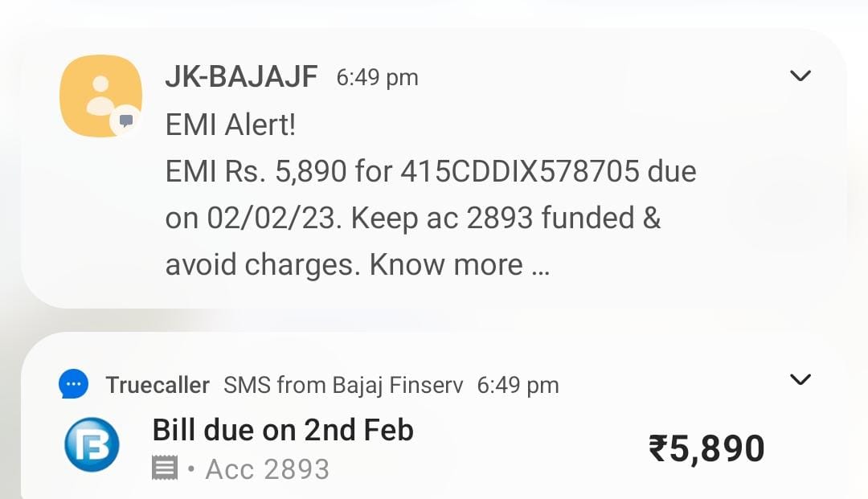Tap the Bajaj Finserv logo icon

coord(92,444)
